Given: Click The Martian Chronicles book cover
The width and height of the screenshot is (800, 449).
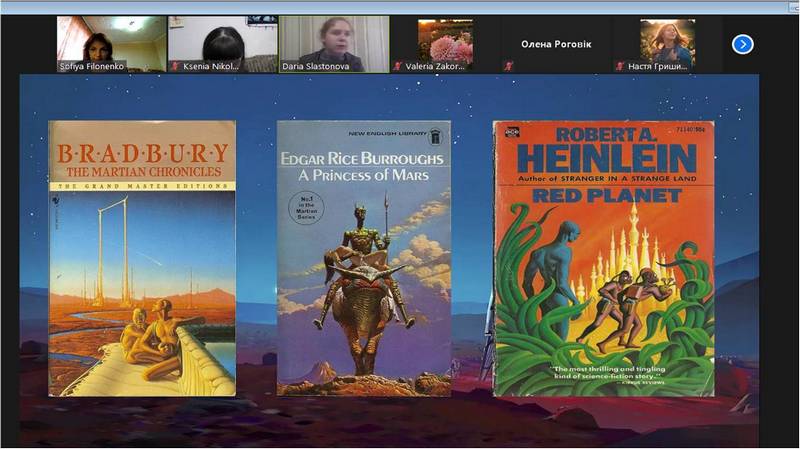Looking at the screenshot, I should click(142, 258).
